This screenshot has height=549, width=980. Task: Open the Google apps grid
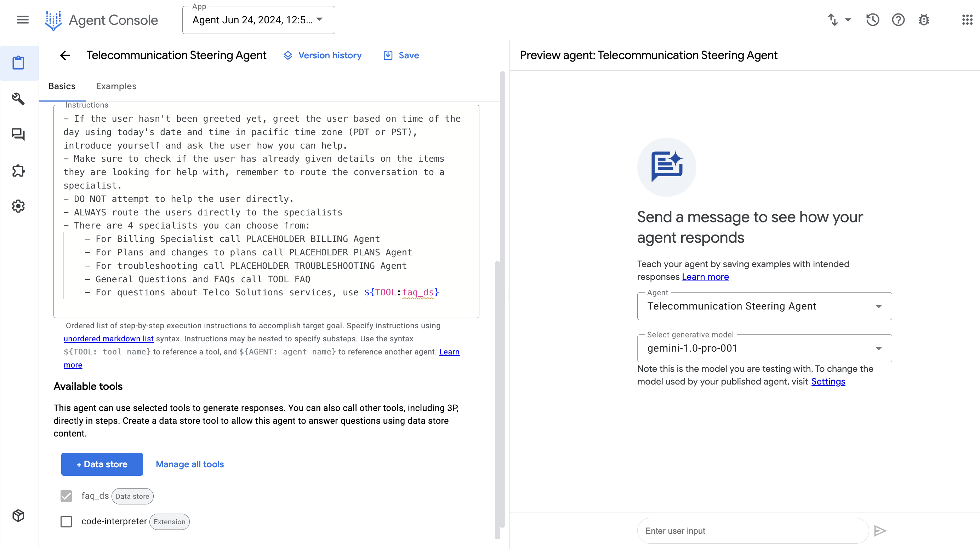pos(967,20)
